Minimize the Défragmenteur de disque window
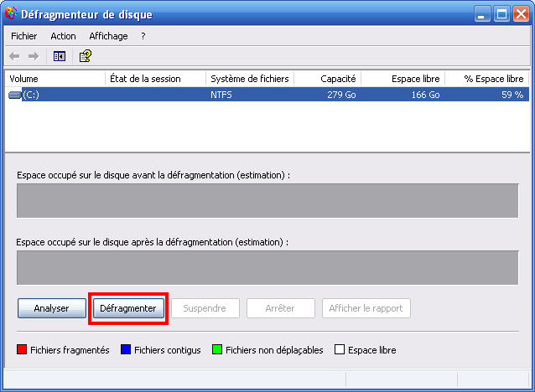 point(481,14)
